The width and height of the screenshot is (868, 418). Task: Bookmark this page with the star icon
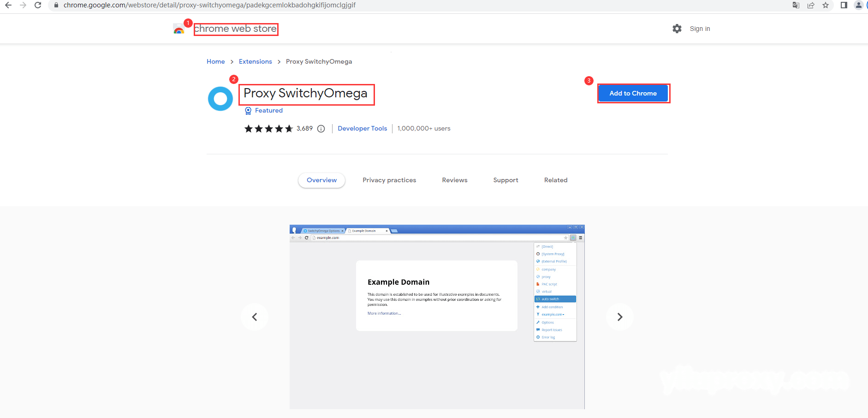click(x=826, y=5)
